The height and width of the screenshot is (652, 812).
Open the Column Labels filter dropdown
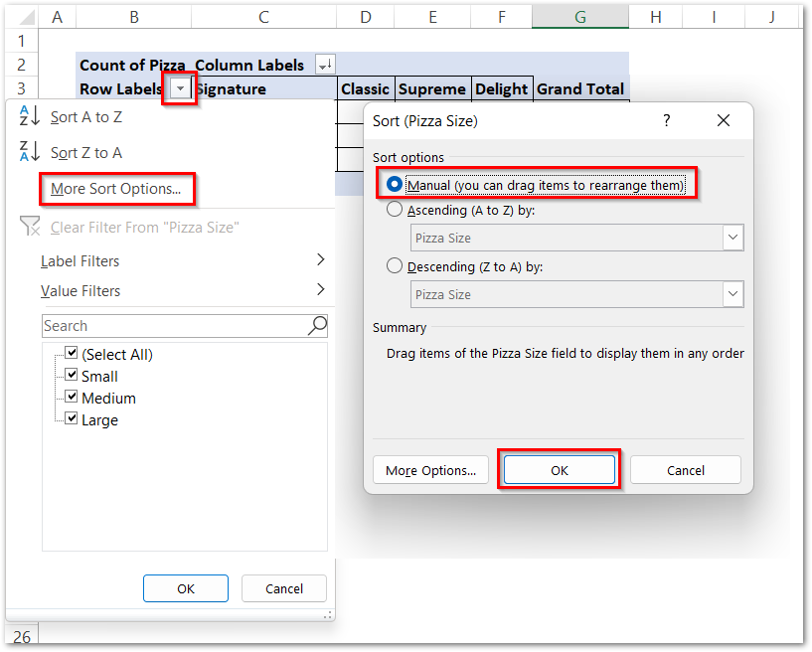pos(325,65)
